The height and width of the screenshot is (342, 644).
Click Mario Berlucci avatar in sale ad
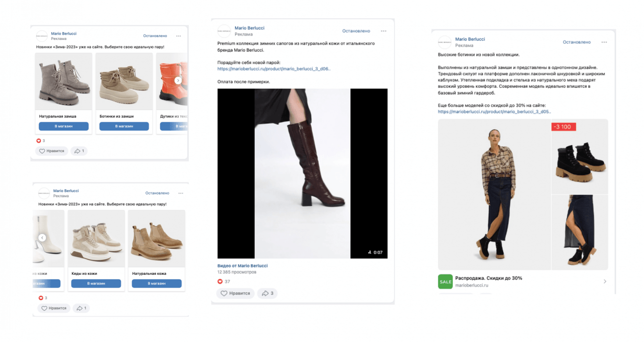[445, 42]
